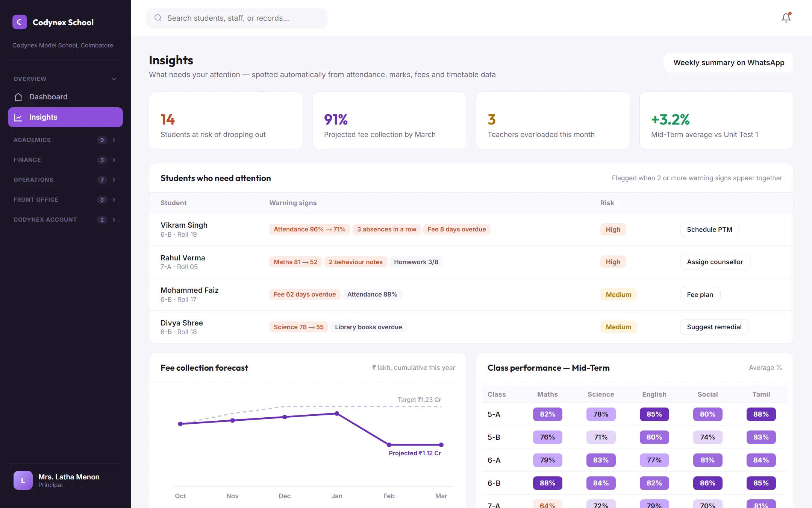Click the Nov data point on forecast chart
The image size is (812, 508).
click(232, 420)
